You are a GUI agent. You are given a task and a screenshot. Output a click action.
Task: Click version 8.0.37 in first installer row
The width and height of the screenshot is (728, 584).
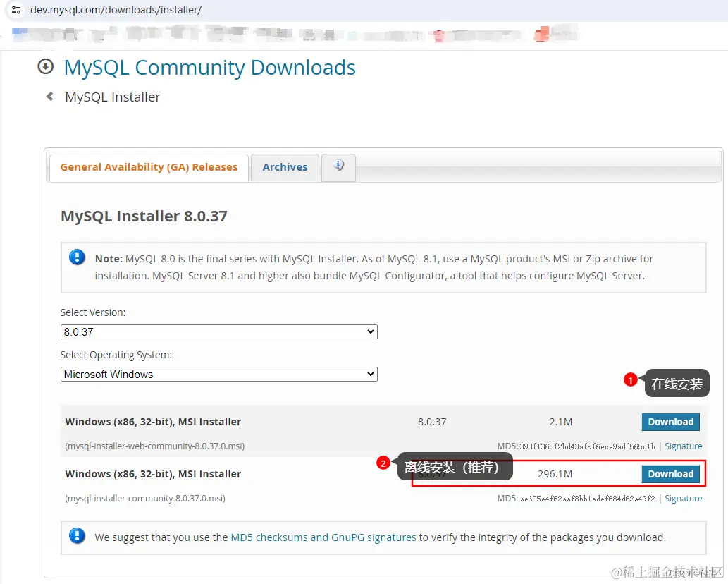pyautogui.click(x=432, y=422)
